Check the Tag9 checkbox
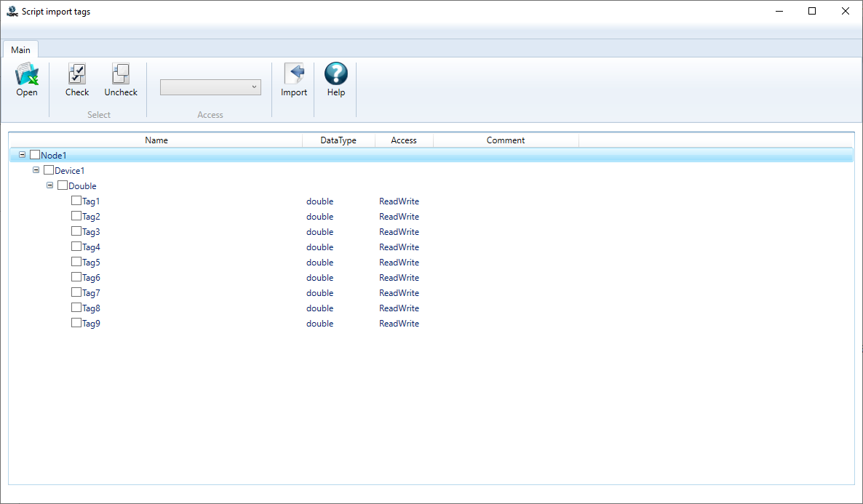Viewport: 863px width, 504px height. (76, 322)
